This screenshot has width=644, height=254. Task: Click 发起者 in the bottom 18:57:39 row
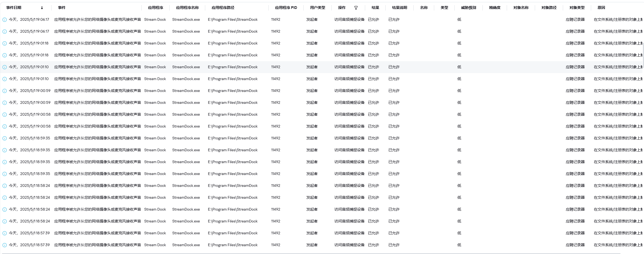[x=312, y=245]
